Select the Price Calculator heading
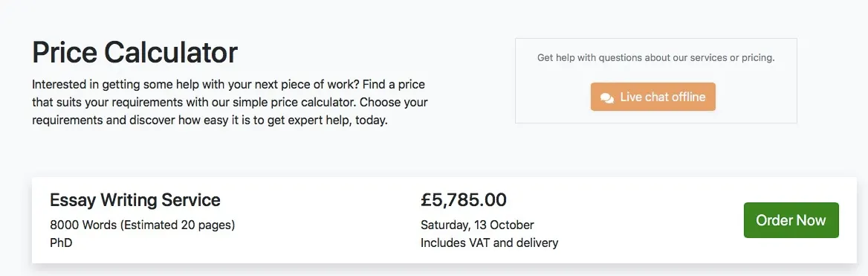This screenshot has height=276, width=868. click(135, 53)
